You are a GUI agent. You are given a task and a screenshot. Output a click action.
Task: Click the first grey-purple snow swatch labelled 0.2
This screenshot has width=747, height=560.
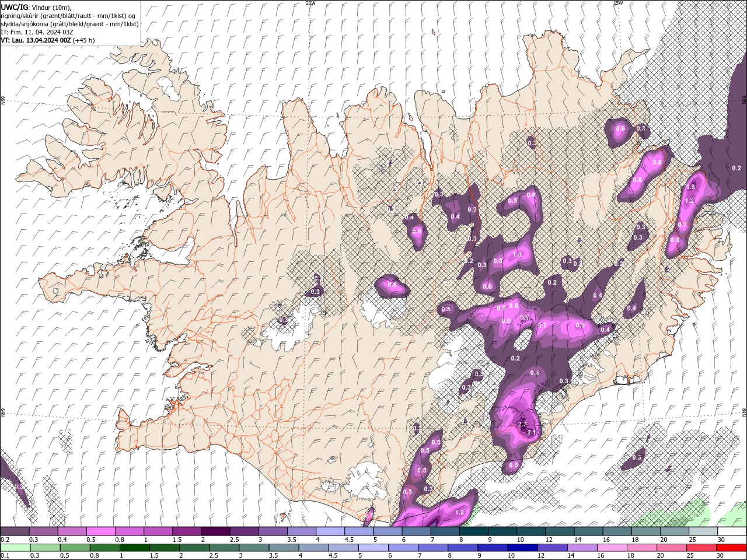coord(15,531)
